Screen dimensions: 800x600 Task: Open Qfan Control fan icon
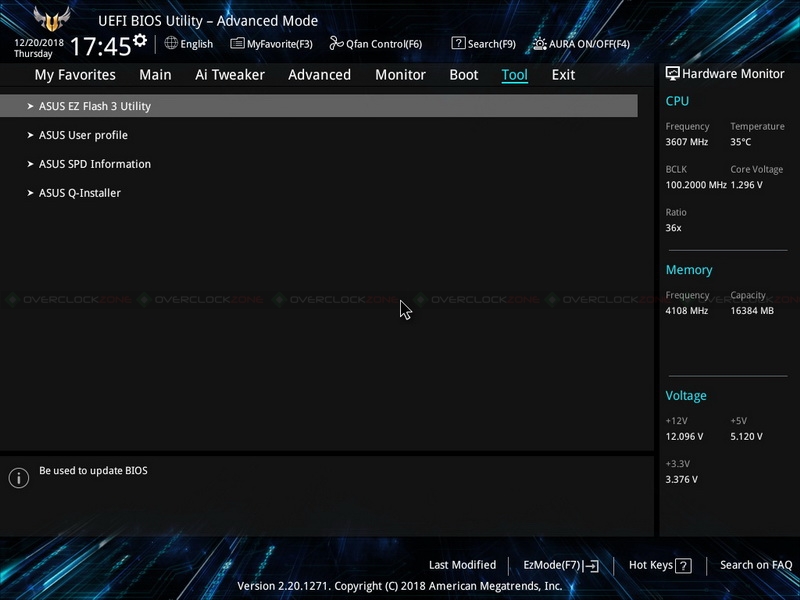point(336,43)
